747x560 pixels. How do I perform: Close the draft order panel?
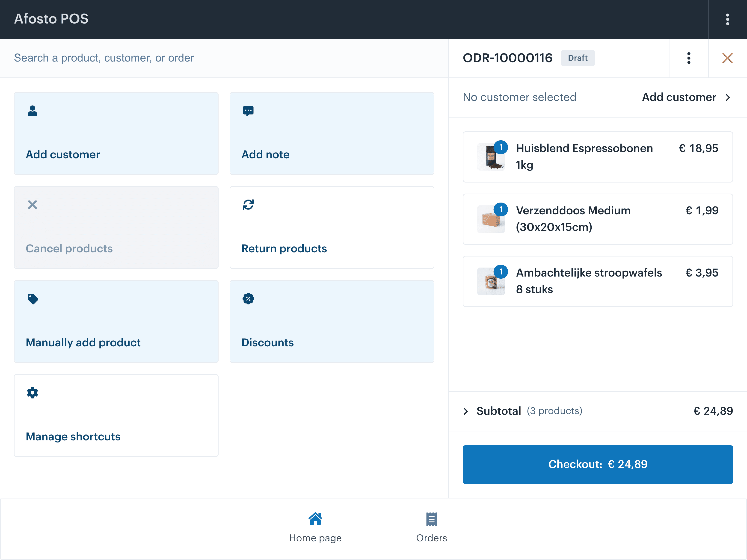727,58
